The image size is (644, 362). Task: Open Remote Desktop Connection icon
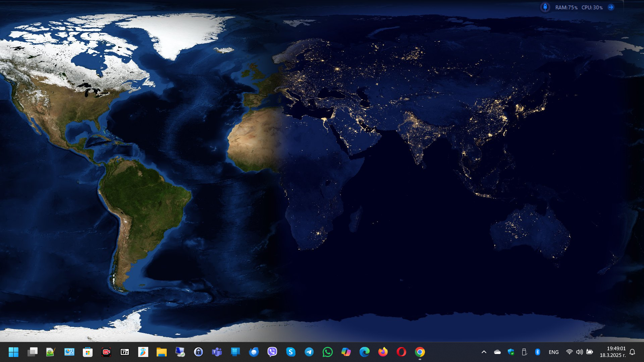(x=180, y=352)
